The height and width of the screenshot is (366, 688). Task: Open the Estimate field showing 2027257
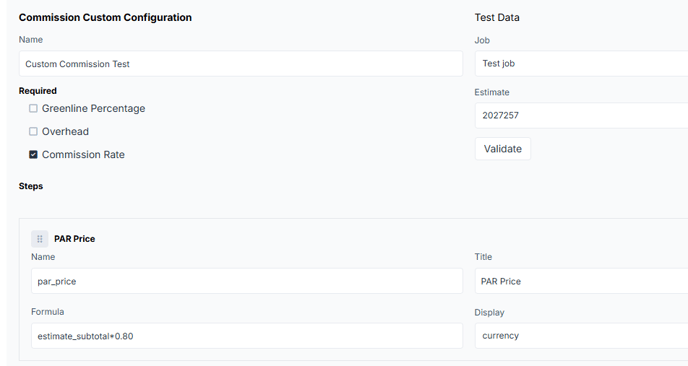coord(581,115)
